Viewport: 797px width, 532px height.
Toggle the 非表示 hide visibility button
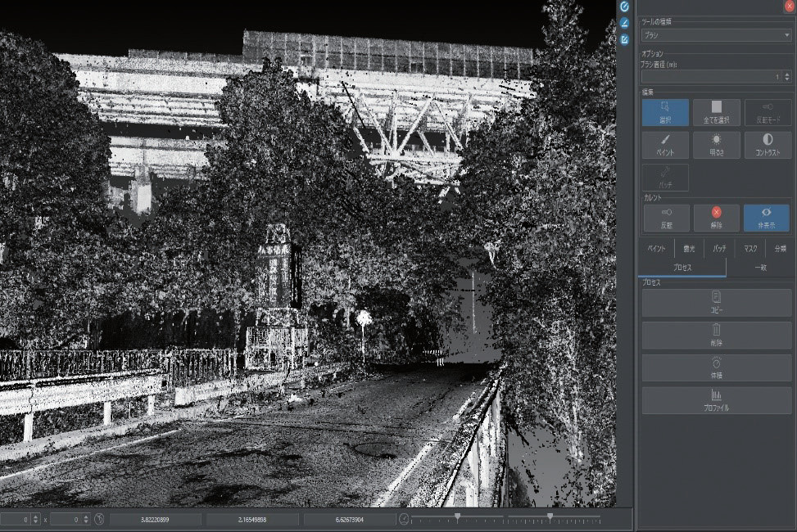767,218
